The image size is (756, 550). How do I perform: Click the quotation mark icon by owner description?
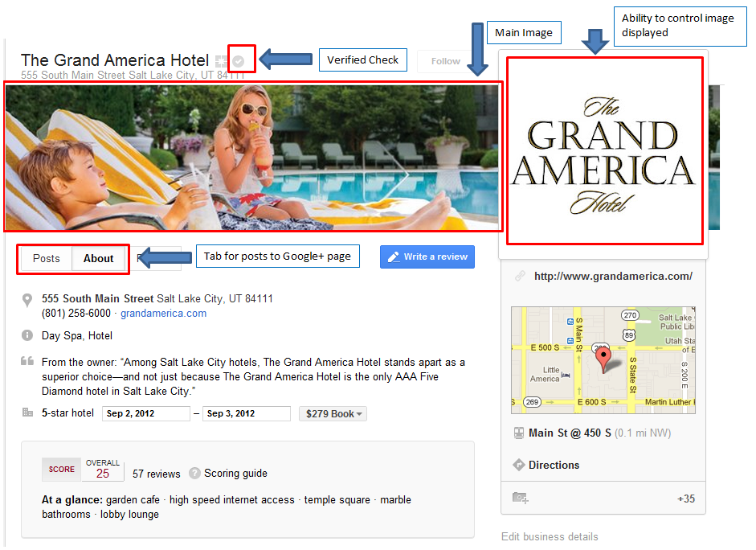coord(27,361)
